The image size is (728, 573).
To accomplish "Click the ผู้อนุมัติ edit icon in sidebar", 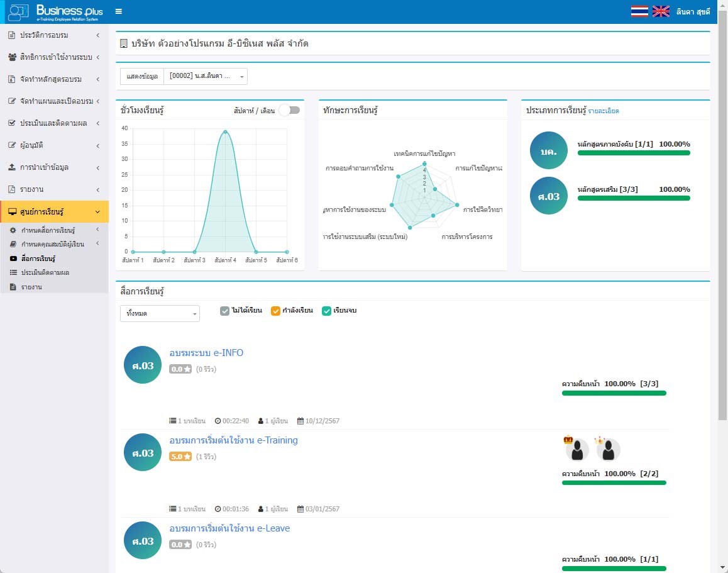I will (12, 145).
